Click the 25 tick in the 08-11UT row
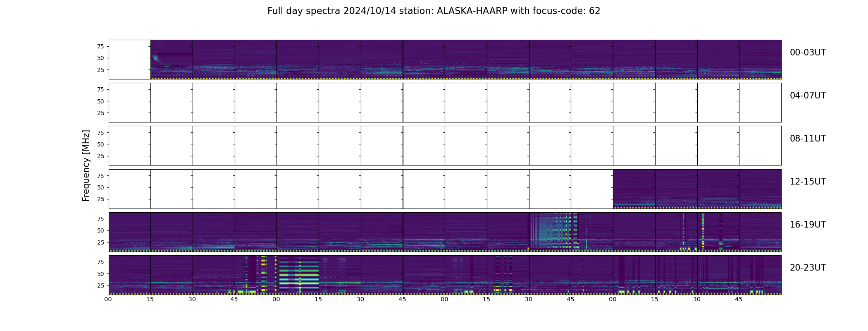Image resolution: width=868 pixels, height=331 pixels. click(x=100, y=156)
